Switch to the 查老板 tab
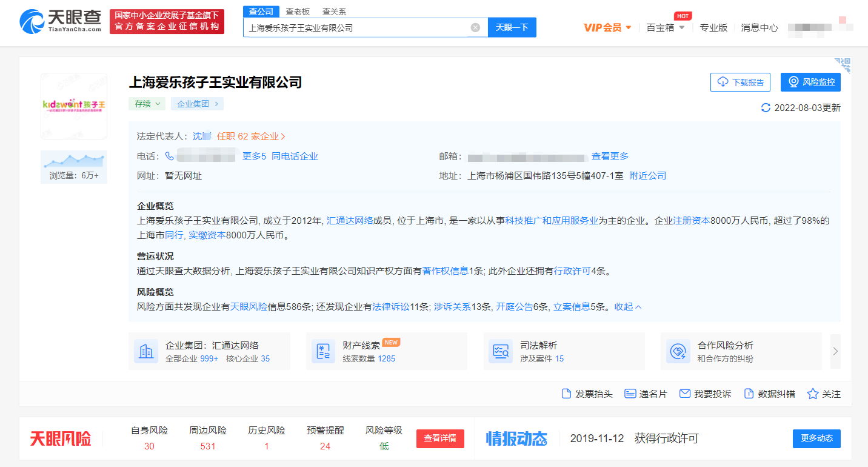Screen dimensions: 868x467 click(x=298, y=12)
